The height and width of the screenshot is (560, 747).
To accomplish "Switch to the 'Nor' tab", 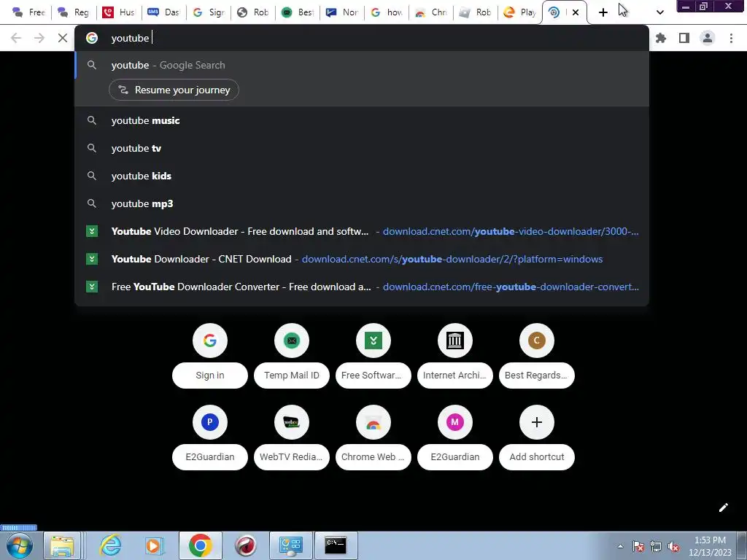I will tap(342, 12).
